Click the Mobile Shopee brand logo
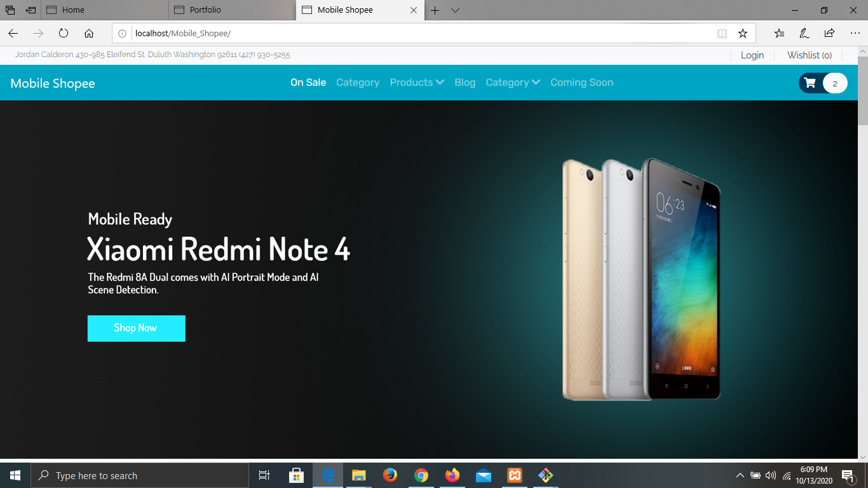The image size is (868, 488). (53, 83)
